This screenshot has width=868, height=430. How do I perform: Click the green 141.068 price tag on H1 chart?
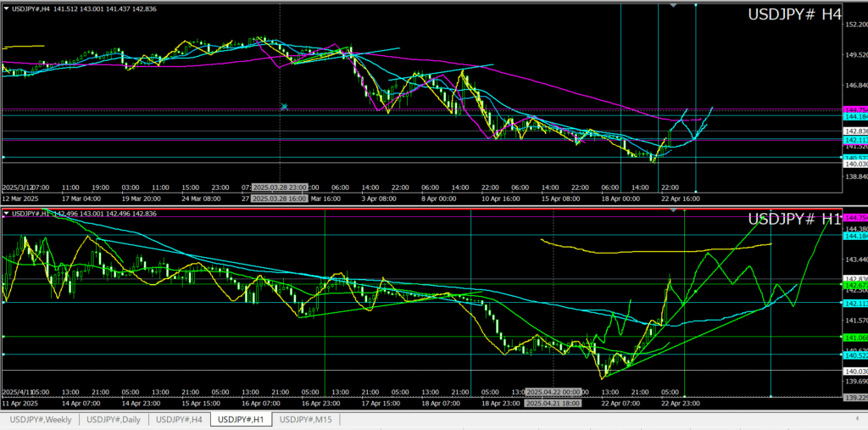pos(854,338)
